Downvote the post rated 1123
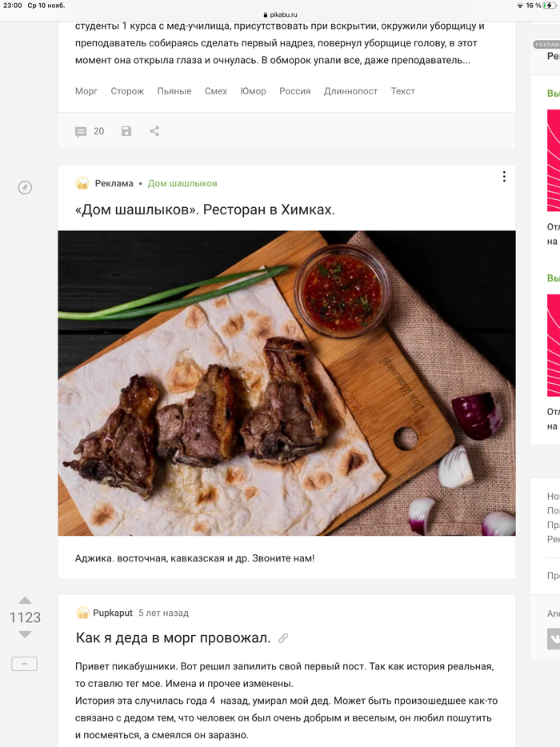The image size is (560, 747). (x=25, y=634)
